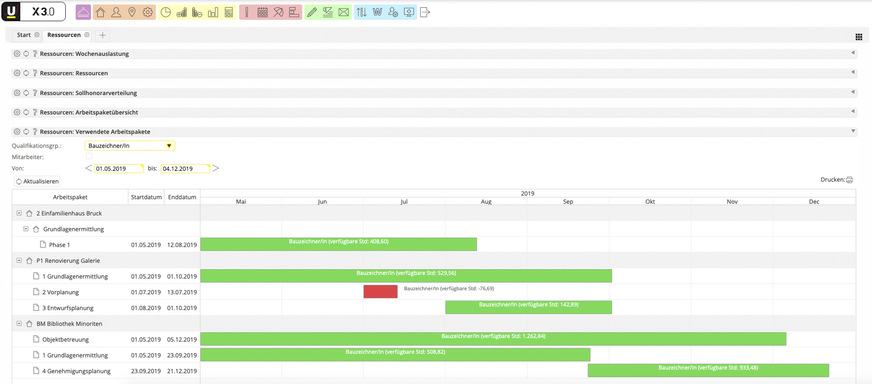Click the Aktualisieren button
This screenshot has height=384, width=872.
coord(37,181)
